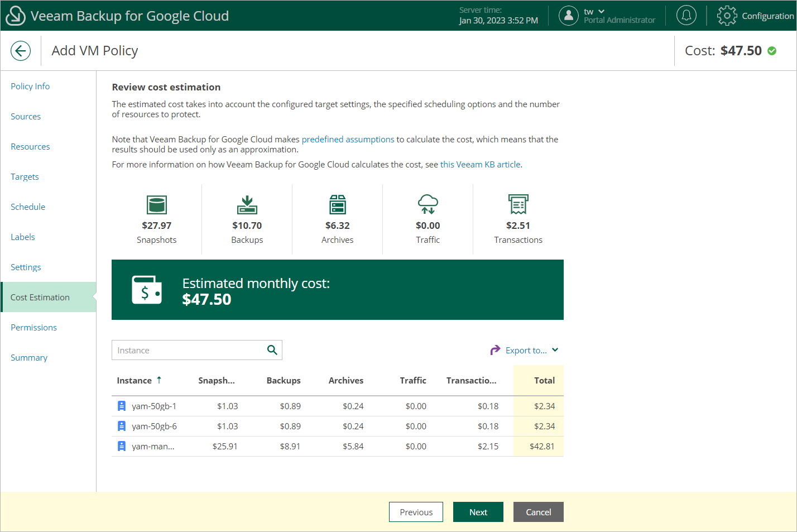Click Portal Administrator role text

coord(620,20)
